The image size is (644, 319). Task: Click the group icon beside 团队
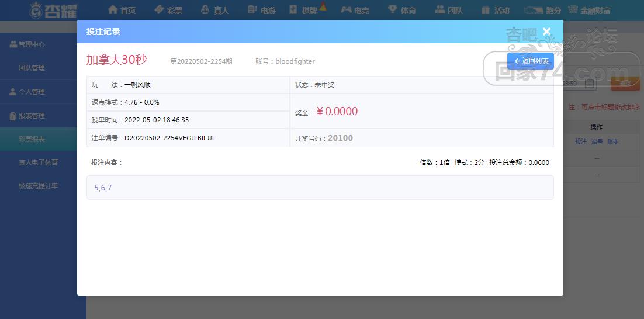click(x=440, y=9)
